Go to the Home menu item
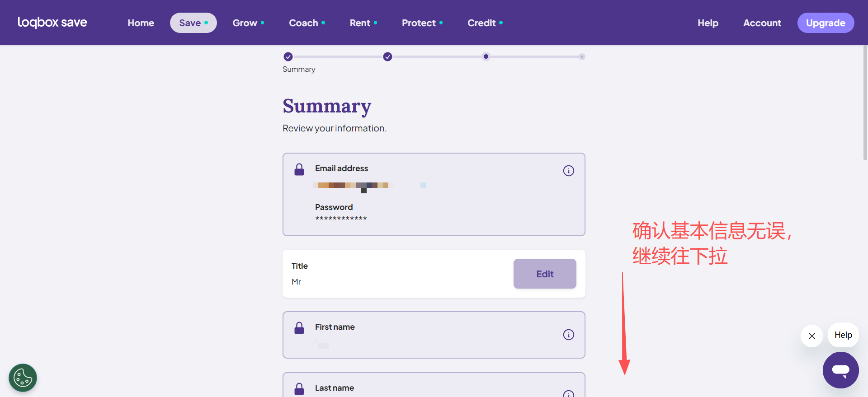 pos(141,23)
